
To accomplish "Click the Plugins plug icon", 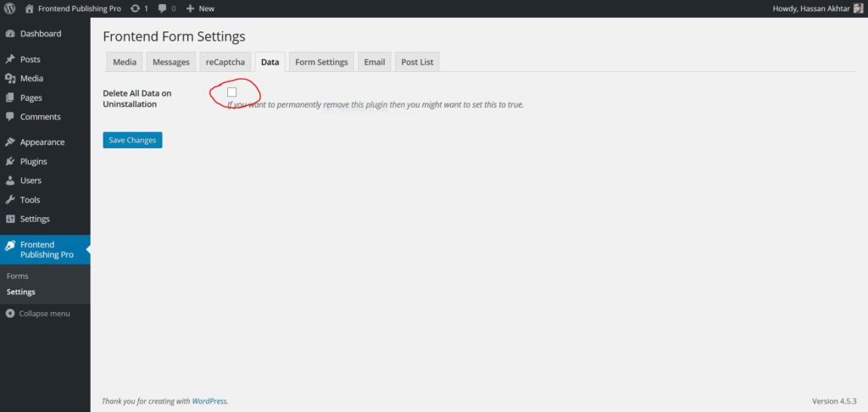I will (x=10, y=162).
